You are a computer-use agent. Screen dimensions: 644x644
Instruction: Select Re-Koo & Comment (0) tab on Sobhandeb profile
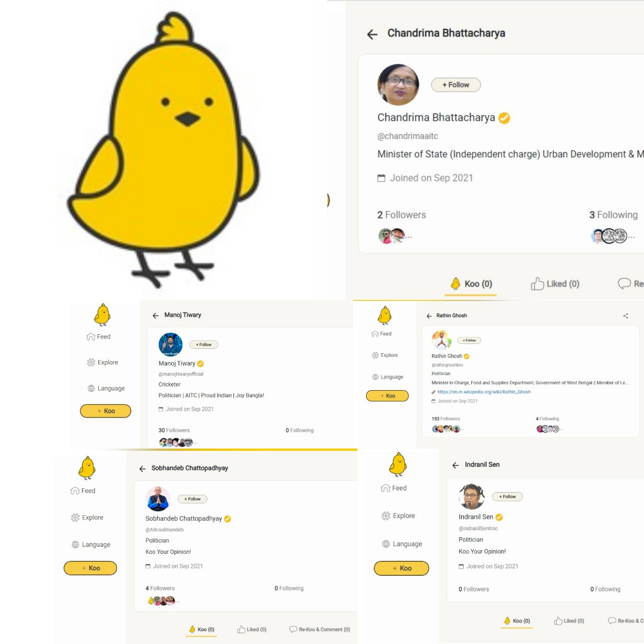(x=320, y=630)
